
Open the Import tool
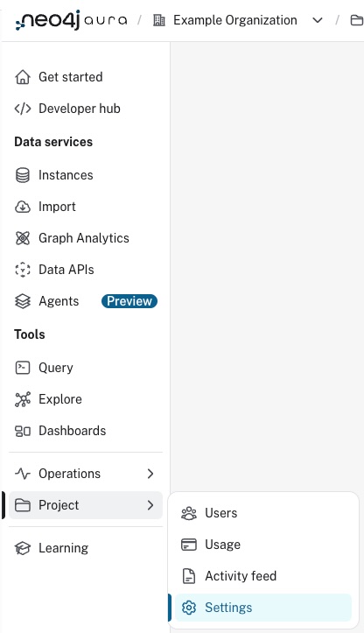click(86, 207)
